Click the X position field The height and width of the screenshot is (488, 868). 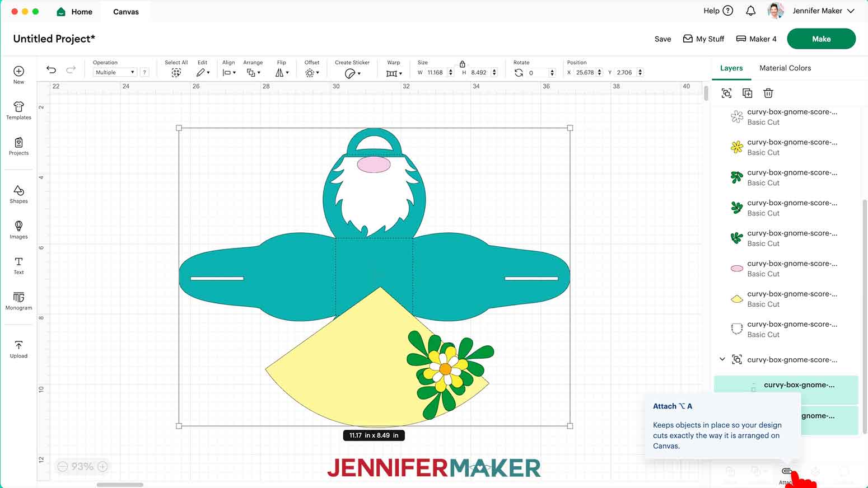tap(585, 72)
